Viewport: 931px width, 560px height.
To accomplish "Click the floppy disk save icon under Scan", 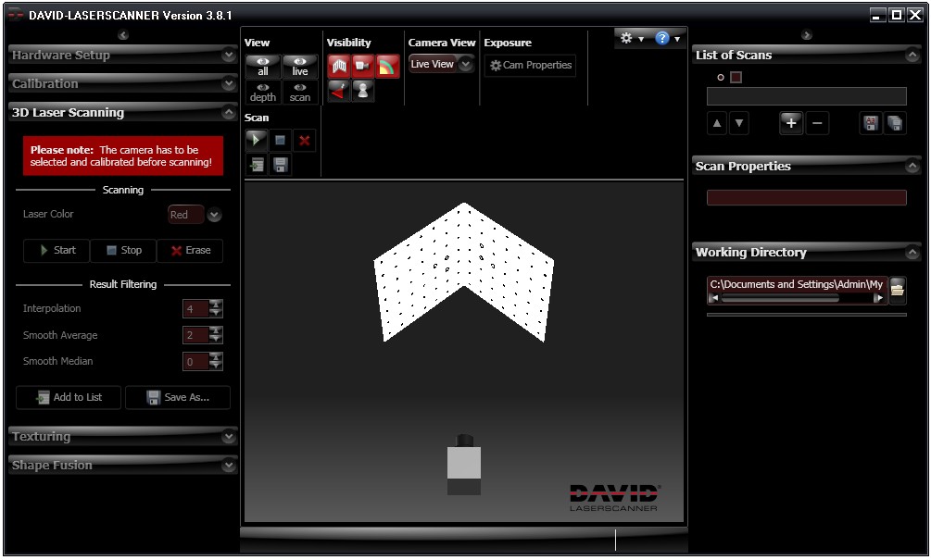I will point(280,165).
